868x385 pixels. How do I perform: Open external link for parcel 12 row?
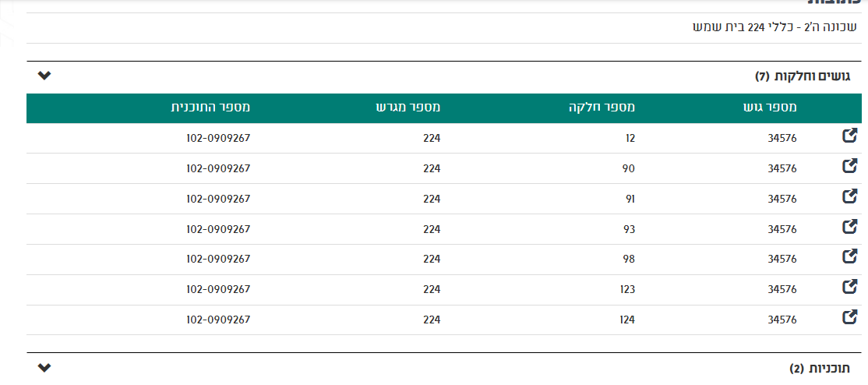click(x=850, y=136)
